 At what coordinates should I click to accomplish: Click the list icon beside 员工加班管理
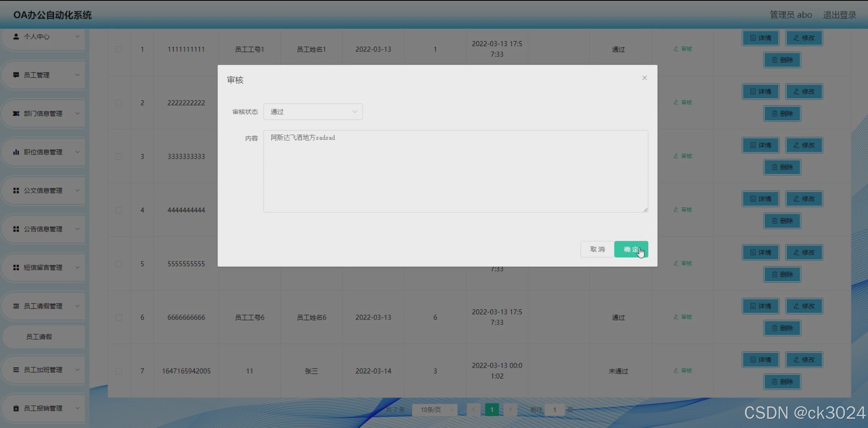[x=16, y=370]
